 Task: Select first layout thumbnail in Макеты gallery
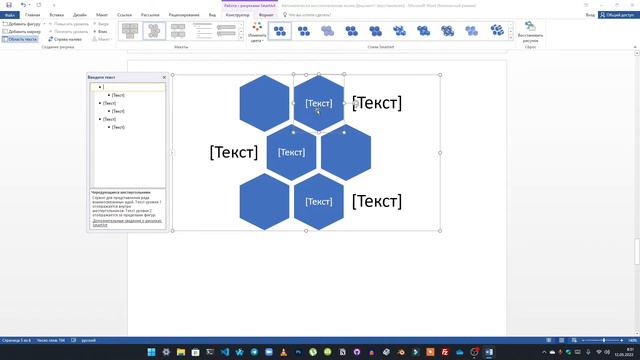coord(130,31)
